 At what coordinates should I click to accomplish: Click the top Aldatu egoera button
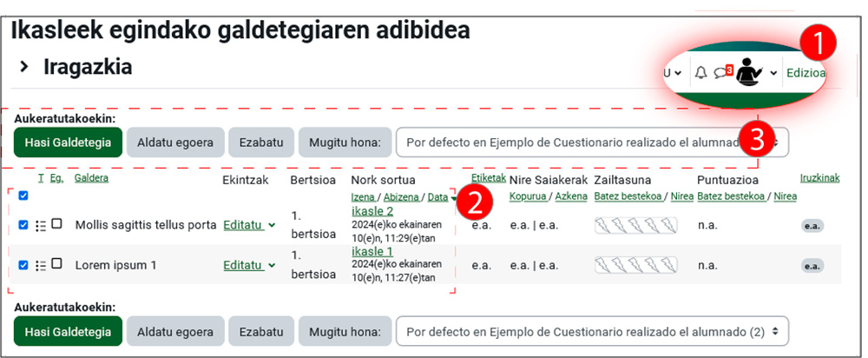(x=175, y=142)
